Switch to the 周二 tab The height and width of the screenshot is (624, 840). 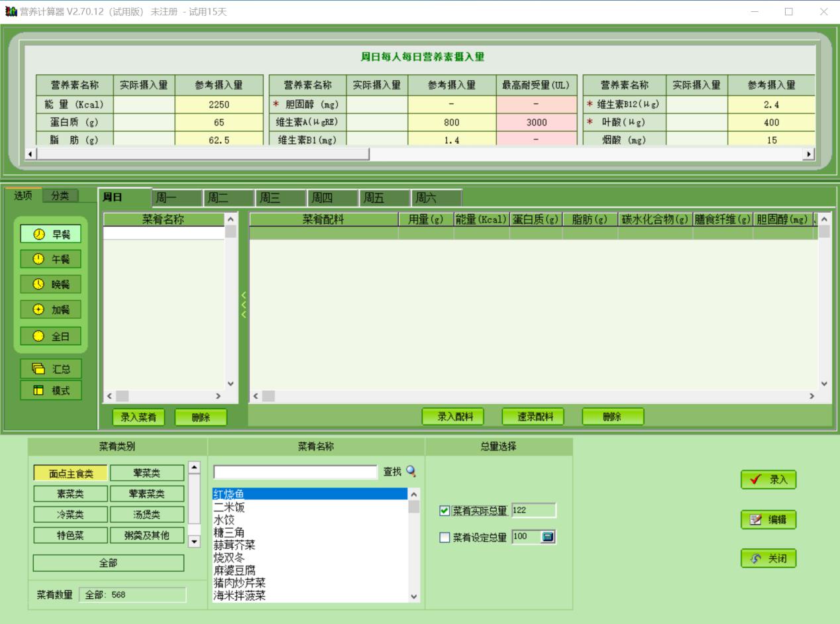point(229,197)
